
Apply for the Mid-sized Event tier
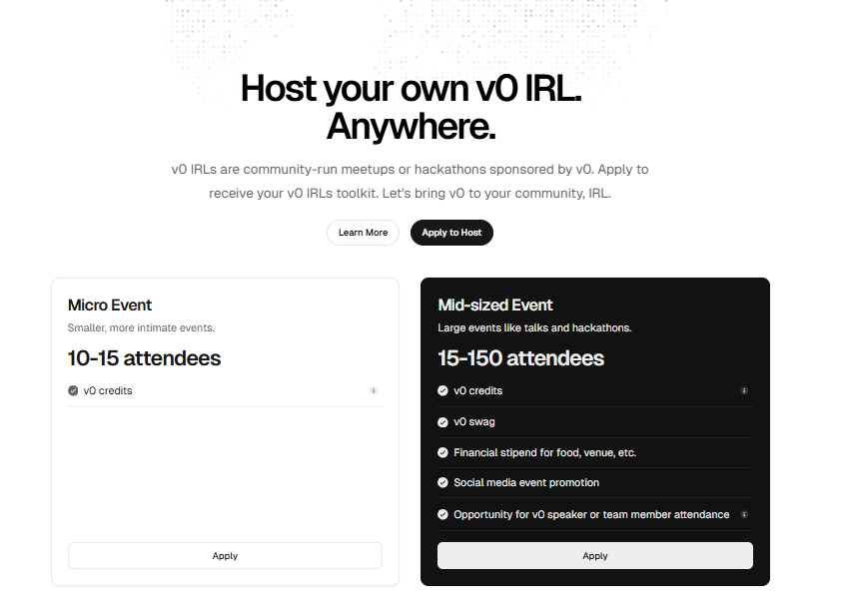click(x=594, y=556)
